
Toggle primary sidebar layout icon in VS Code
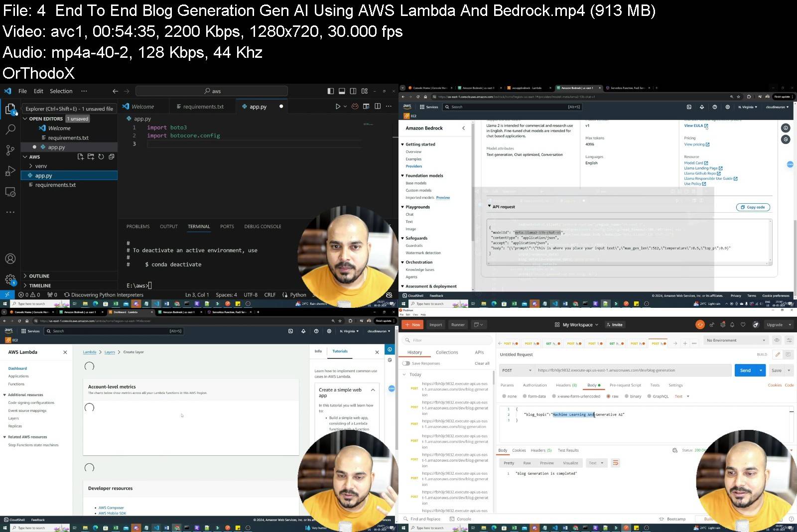coord(331,91)
